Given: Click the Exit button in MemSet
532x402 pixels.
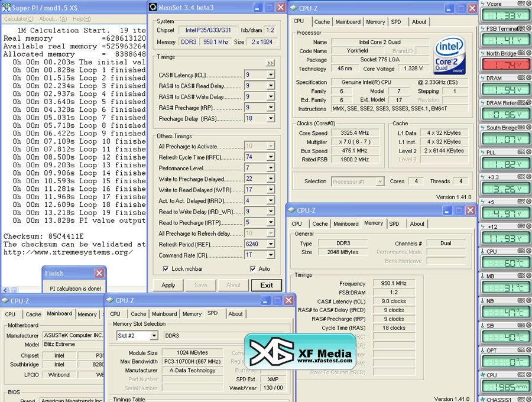Looking at the screenshot, I should pos(267,286).
